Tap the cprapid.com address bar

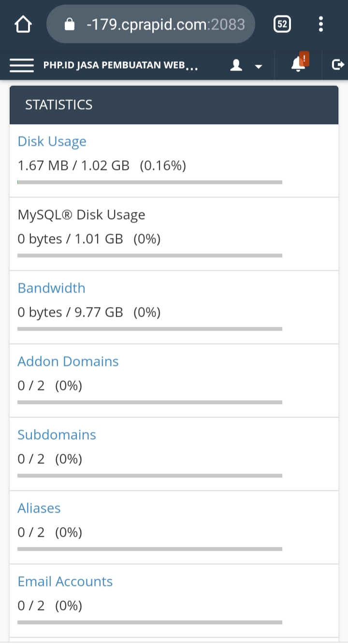click(x=164, y=24)
